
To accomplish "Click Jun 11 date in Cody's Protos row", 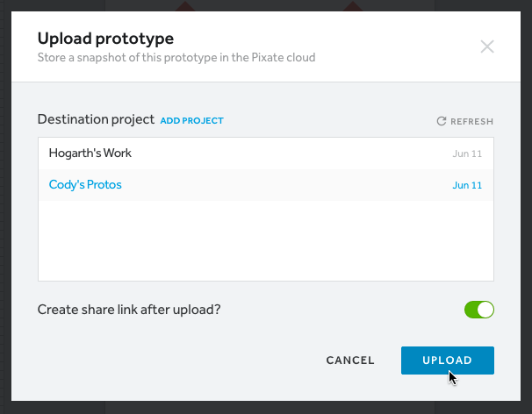I will 467,186.
